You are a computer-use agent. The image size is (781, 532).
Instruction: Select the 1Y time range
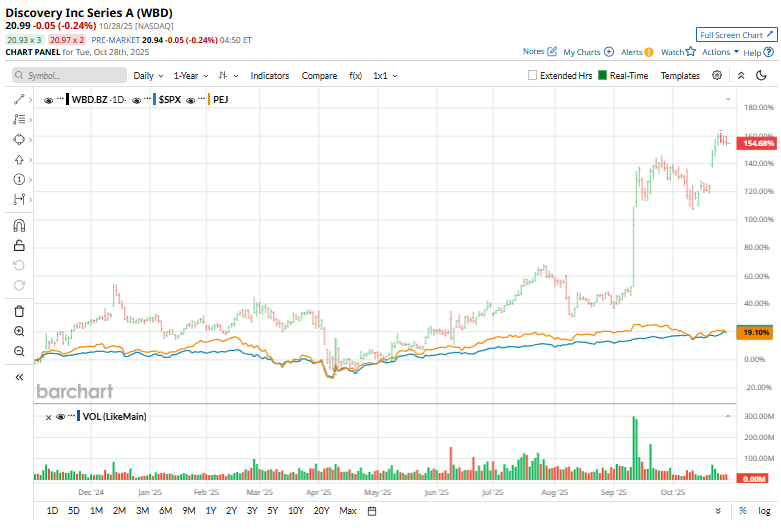[211, 511]
